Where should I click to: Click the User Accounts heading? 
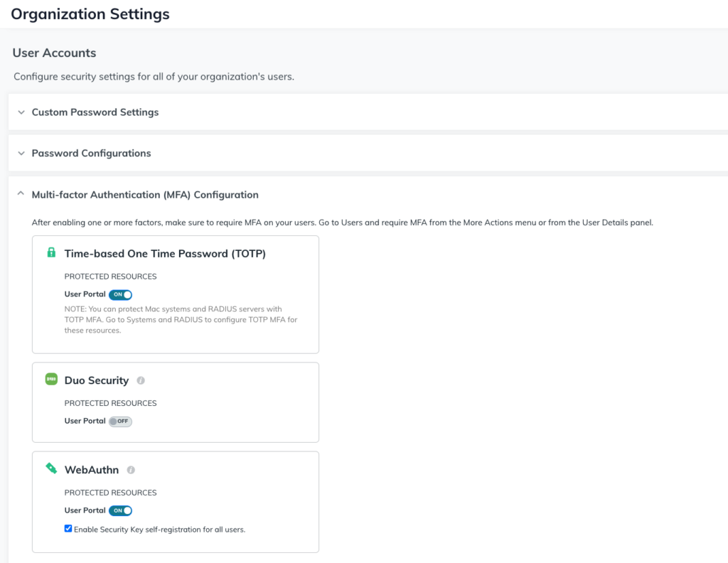[x=54, y=53]
